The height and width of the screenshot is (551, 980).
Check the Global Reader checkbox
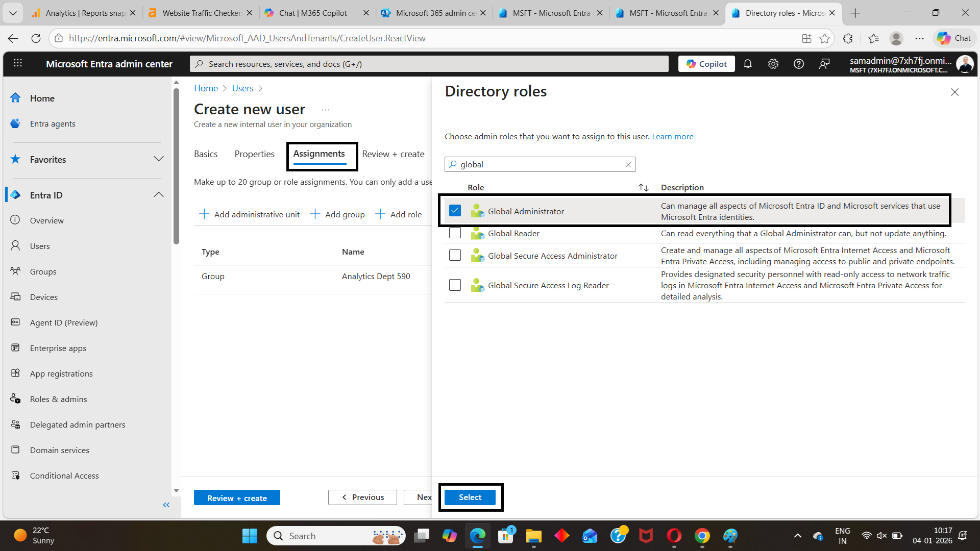(455, 233)
